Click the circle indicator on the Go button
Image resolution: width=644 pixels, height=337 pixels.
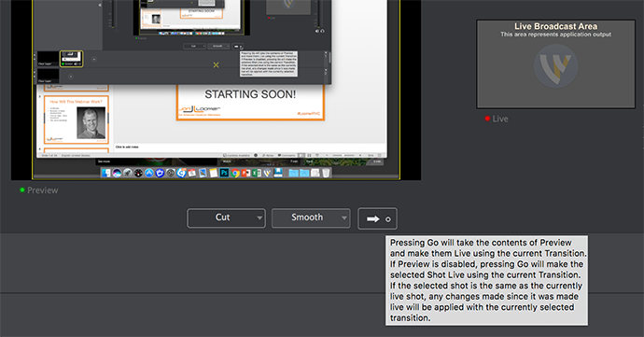[x=387, y=219]
